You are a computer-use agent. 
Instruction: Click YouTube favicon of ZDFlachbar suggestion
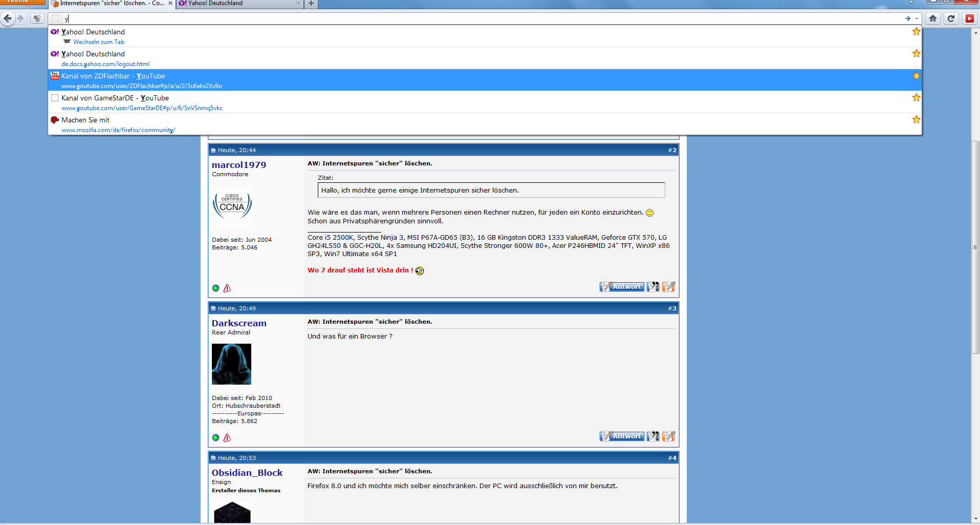coord(55,76)
